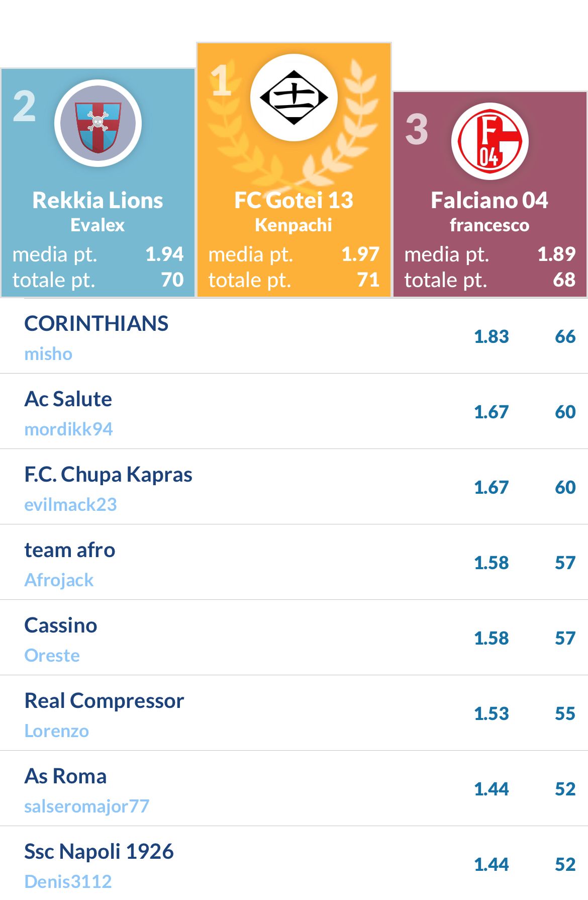The image size is (588, 900).
Task: Open user profile Lorenzo
Action: (56, 731)
